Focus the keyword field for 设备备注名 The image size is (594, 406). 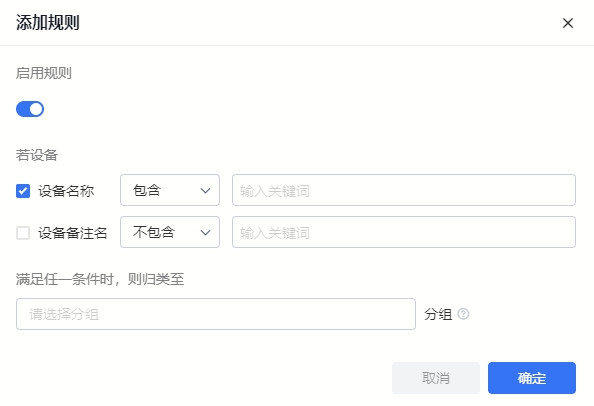tap(404, 232)
